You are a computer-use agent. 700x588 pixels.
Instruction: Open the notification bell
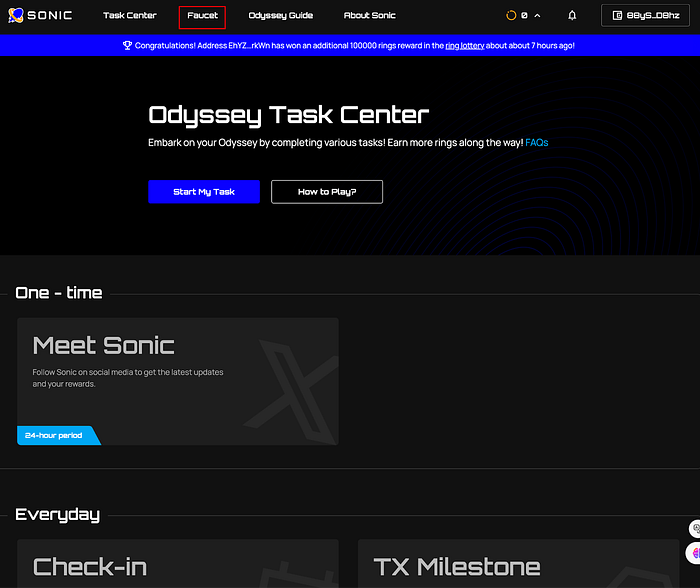[x=572, y=16]
